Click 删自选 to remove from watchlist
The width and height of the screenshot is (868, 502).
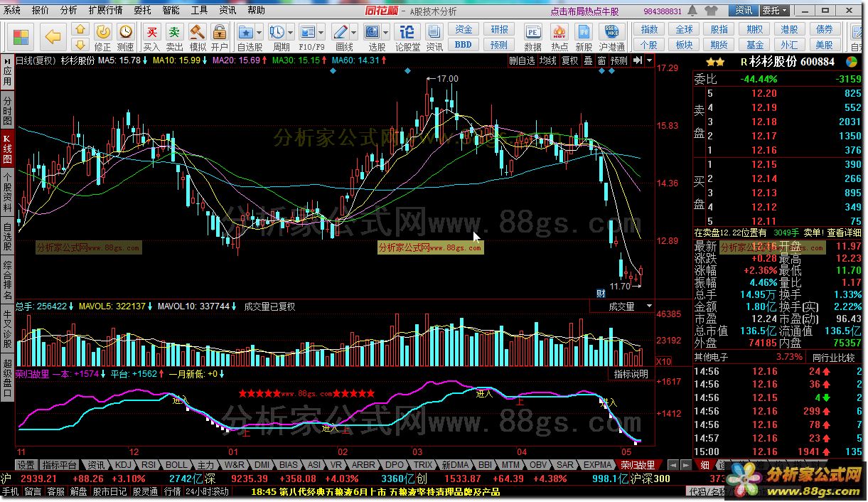coord(522,61)
